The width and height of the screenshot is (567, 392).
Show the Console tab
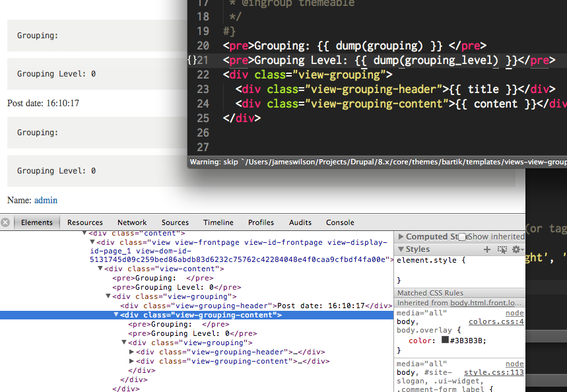pyautogui.click(x=340, y=222)
